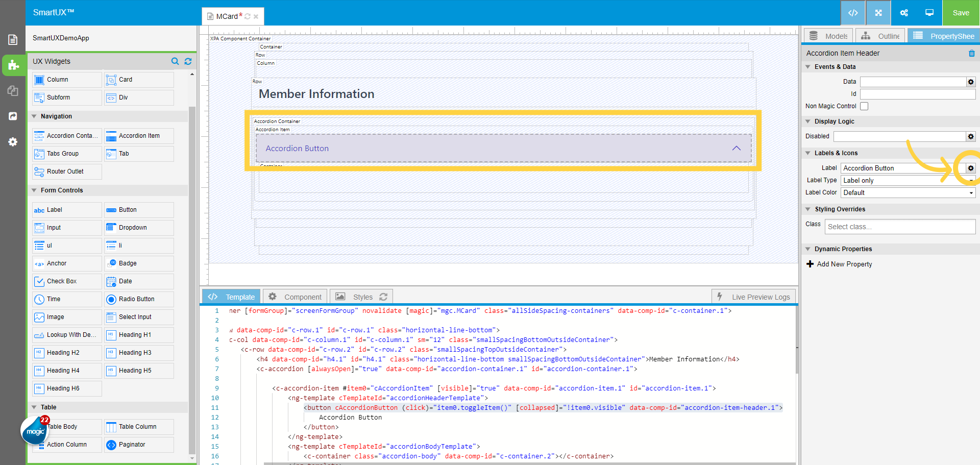This screenshot has height=465, width=980.
Task: Click the Save button
Action: 961,13
